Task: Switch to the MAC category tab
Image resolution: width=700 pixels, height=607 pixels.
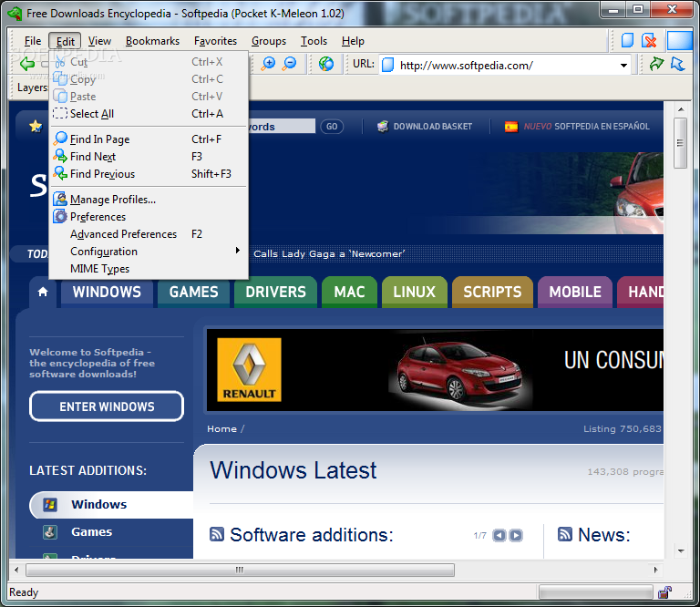Action: tap(350, 292)
